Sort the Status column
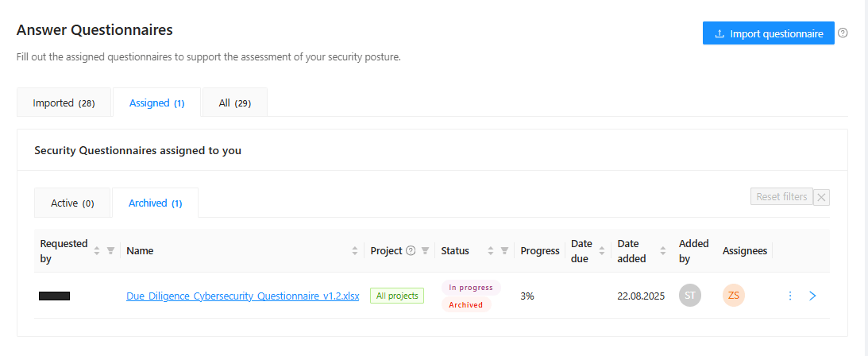Viewport: 868px width, 356px height. (x=491, y=251)
